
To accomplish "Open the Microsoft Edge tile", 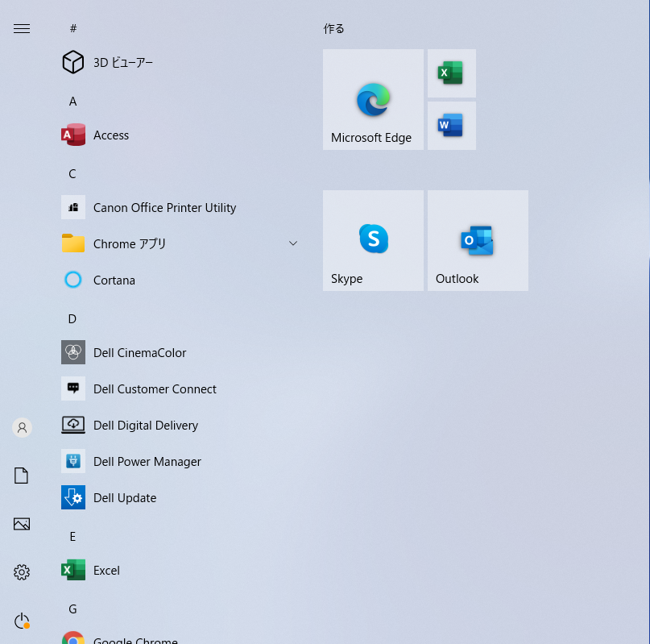I will (x=372, y=99).
